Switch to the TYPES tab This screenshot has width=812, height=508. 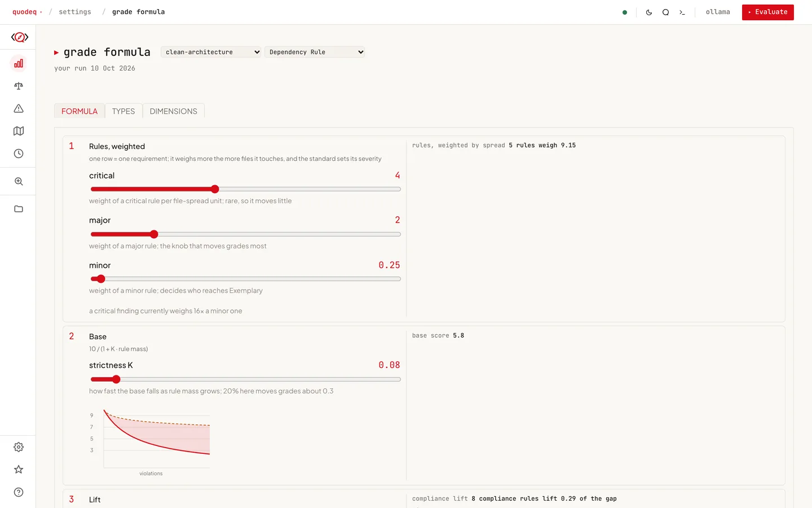tap(123, 111)
